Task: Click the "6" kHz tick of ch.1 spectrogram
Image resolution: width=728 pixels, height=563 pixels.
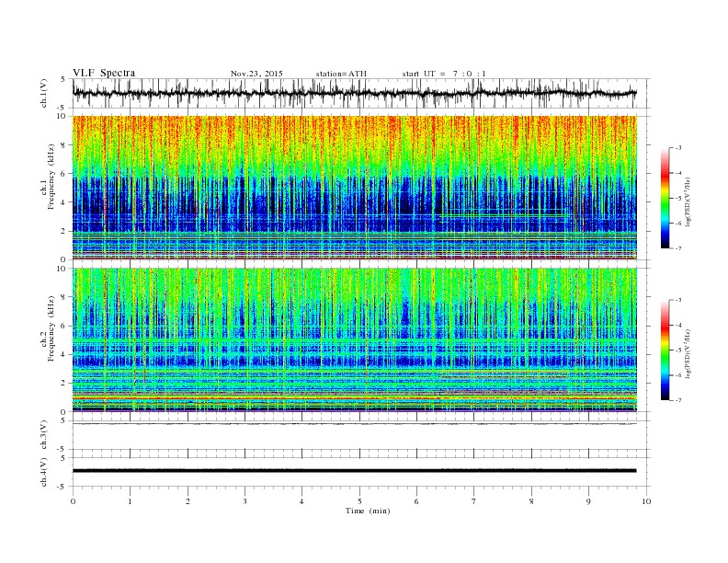Action: pos(63,174)
